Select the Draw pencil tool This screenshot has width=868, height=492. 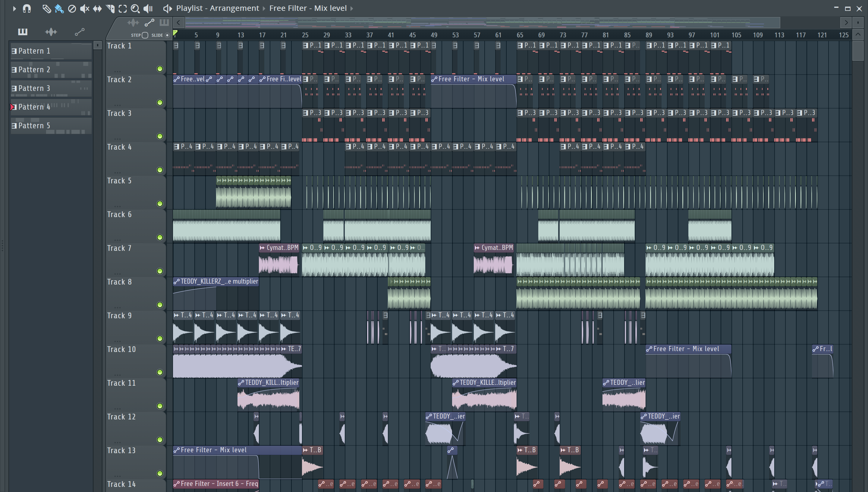47,8
